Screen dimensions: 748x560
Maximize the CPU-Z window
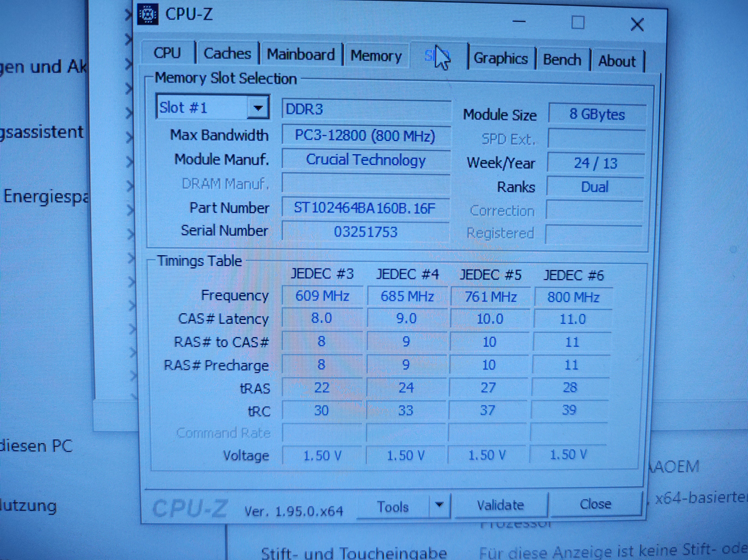(x=578, y=23)
